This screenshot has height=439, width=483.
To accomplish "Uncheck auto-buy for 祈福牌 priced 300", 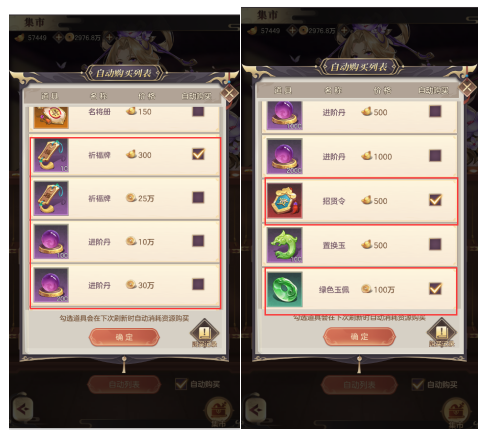I will click(x=198, y=154).
